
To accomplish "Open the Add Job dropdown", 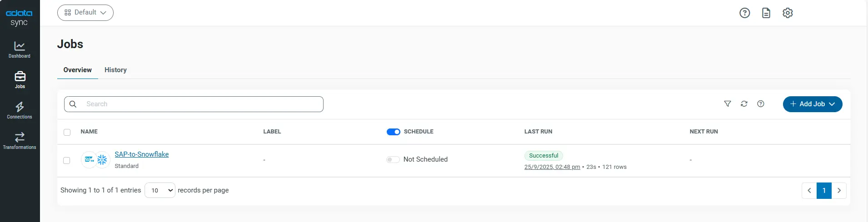I will [x=812, y=104].
